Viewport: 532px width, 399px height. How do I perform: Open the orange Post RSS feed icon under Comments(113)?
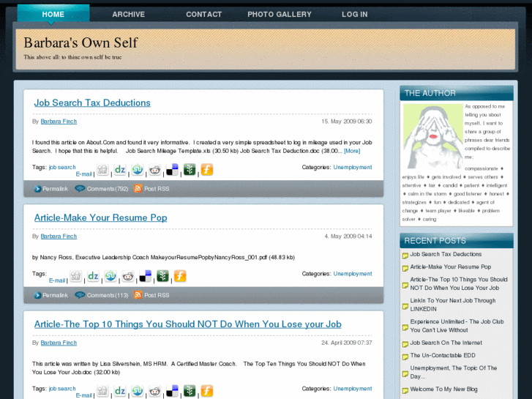(138, 295)
